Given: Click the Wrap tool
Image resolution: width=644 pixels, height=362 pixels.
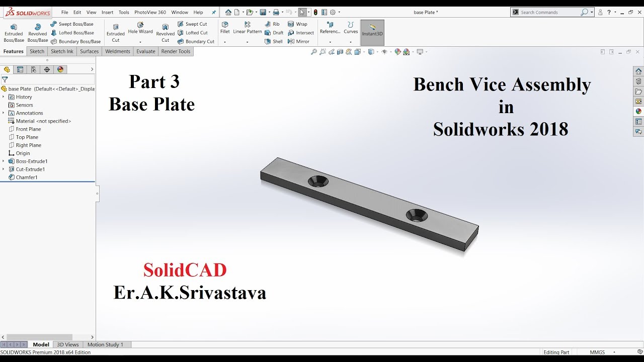Looking at the screenshot, I should (x=297, y=24).
